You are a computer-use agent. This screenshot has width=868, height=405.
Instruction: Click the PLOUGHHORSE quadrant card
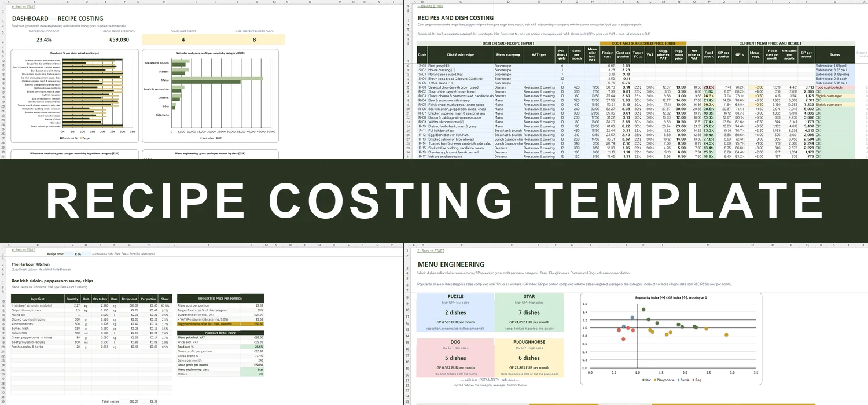click(x=529, y=358)
